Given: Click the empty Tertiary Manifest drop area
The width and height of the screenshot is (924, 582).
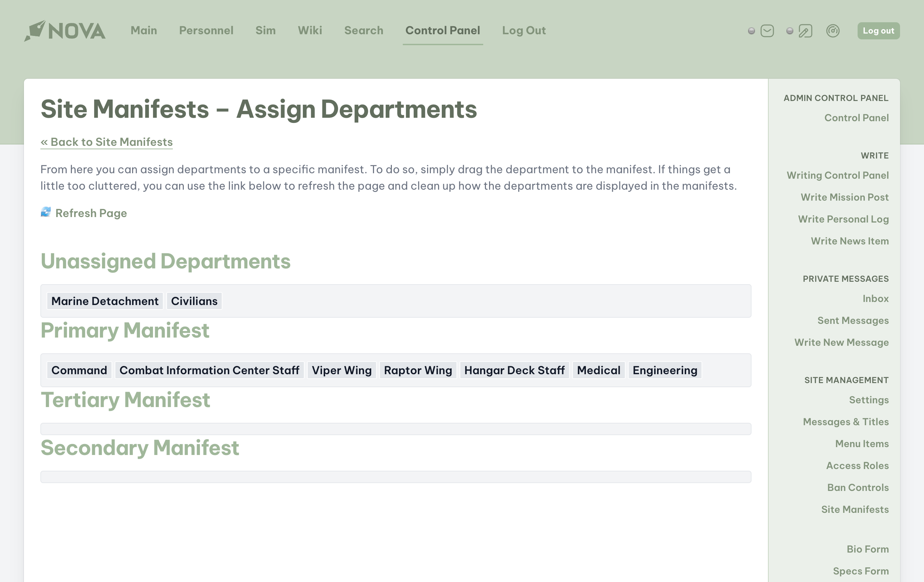Looking at the screenshot, I should click(x=395, y=429).
